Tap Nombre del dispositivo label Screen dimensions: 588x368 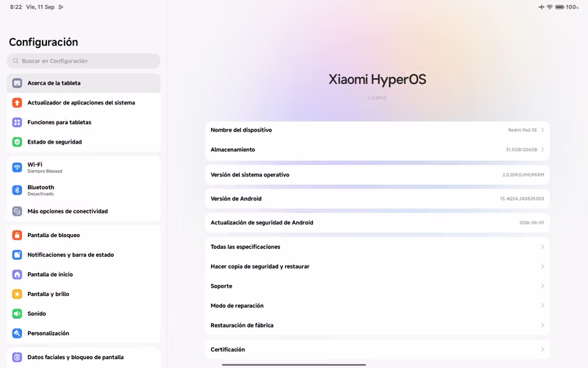coord(241,130)
